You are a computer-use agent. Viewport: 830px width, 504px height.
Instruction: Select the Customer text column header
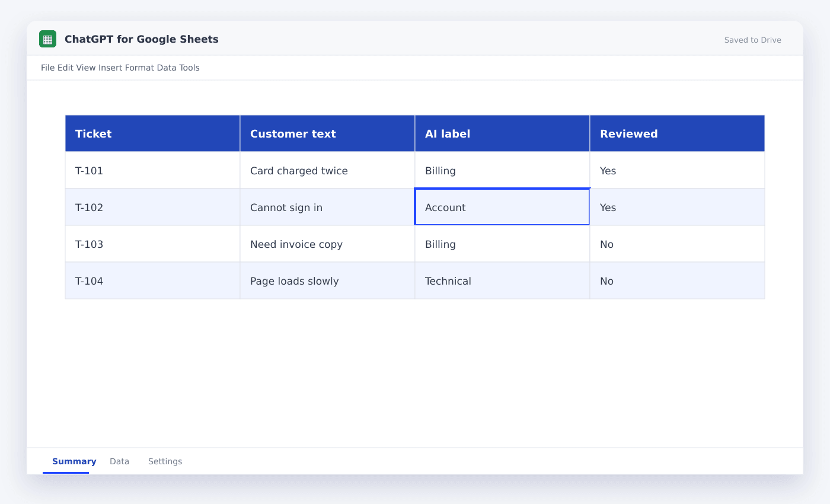(328, 133)
